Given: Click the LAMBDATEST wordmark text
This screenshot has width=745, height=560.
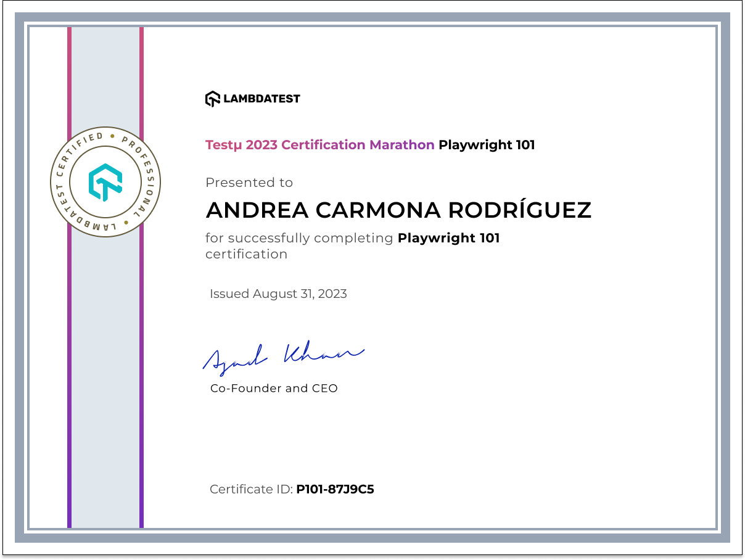Looking at the screenshot, I should [x=261, y=99].
